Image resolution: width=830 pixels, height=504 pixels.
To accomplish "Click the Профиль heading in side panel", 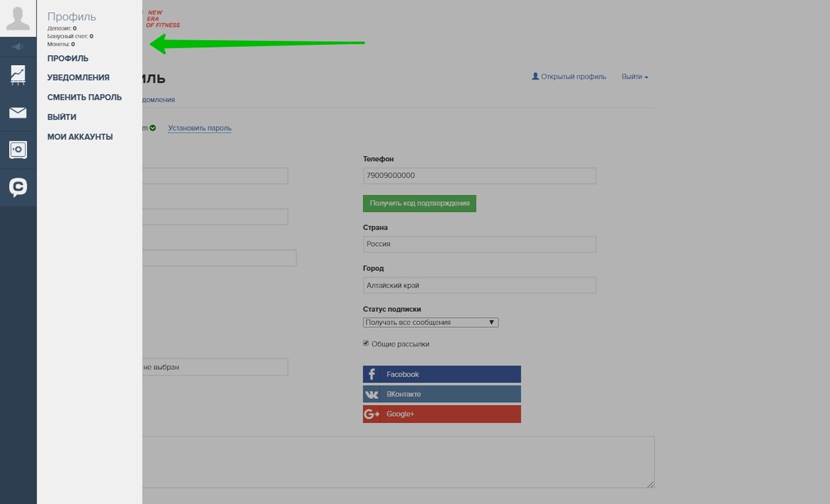I will coord(72,17).
